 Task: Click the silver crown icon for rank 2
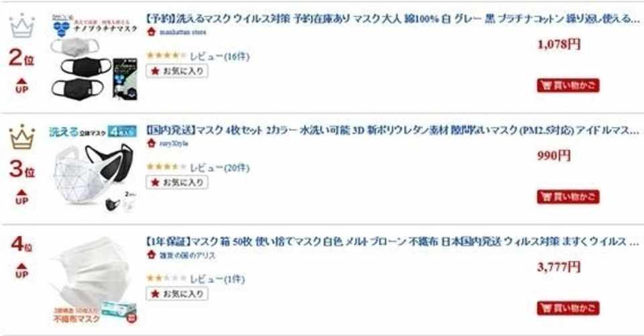22,27
